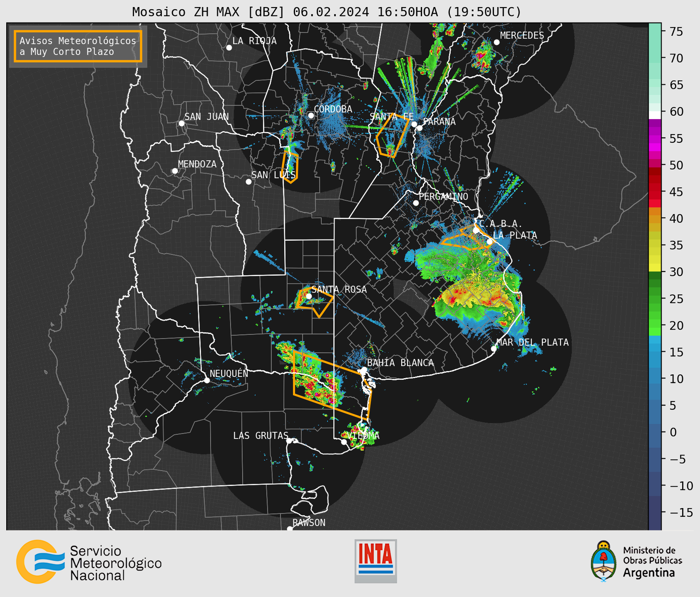This screenshot has width=700, height=597.
Task: Click the 75 value on the color scale
Action: (x=676, y=32)
